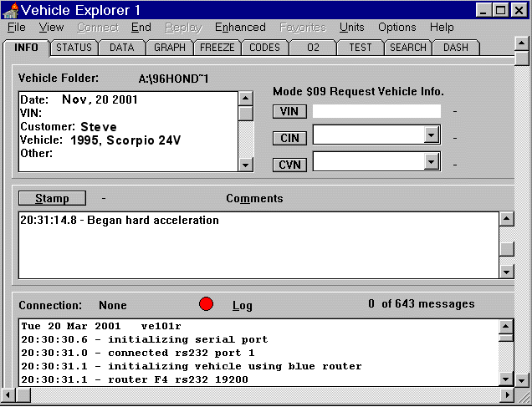Open the Options menu

(x=396, y=28)
